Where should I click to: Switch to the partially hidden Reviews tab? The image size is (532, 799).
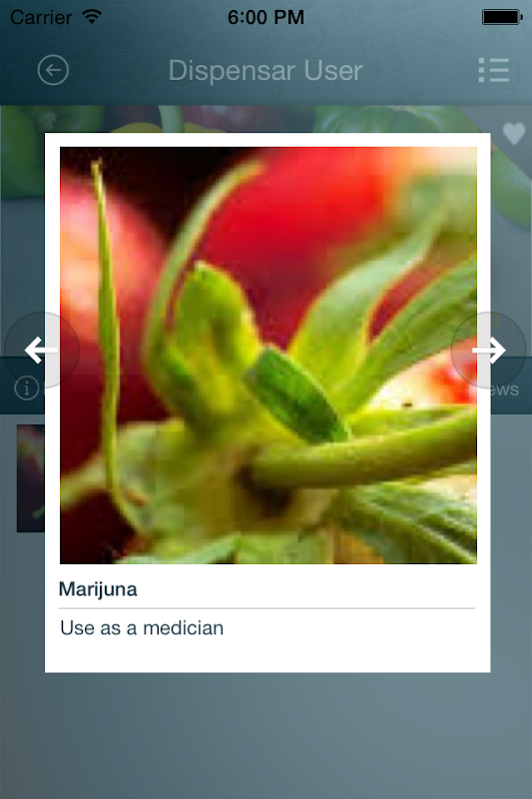[504, 390]
